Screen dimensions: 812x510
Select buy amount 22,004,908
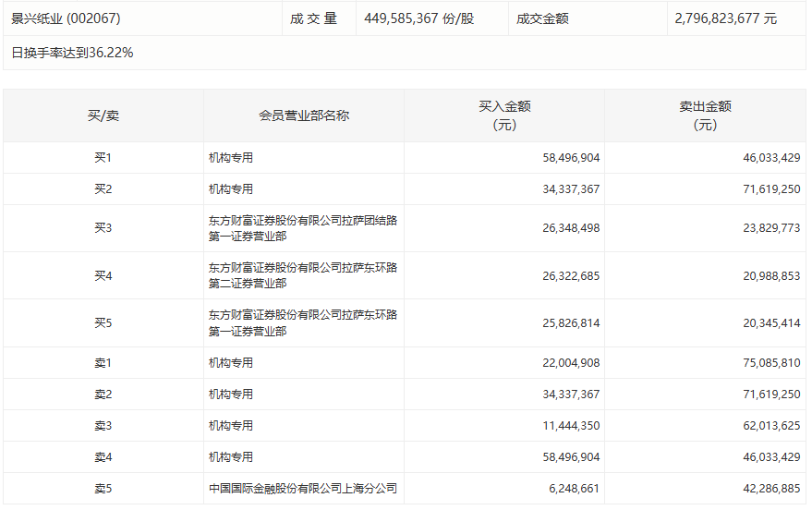click(x=571, y=362)
